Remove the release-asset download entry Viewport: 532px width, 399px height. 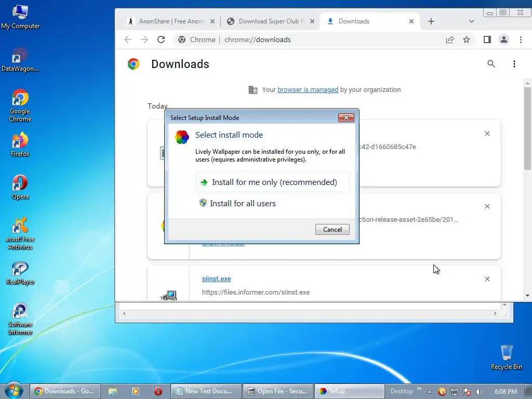pos(487,206)
